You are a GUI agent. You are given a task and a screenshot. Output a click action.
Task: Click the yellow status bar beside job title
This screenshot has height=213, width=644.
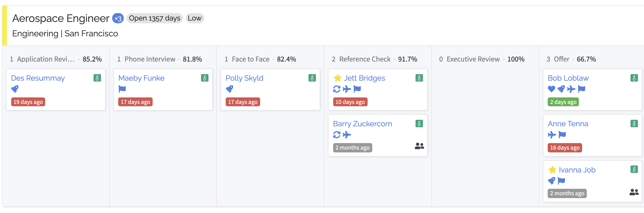click(x=4, y=25)
